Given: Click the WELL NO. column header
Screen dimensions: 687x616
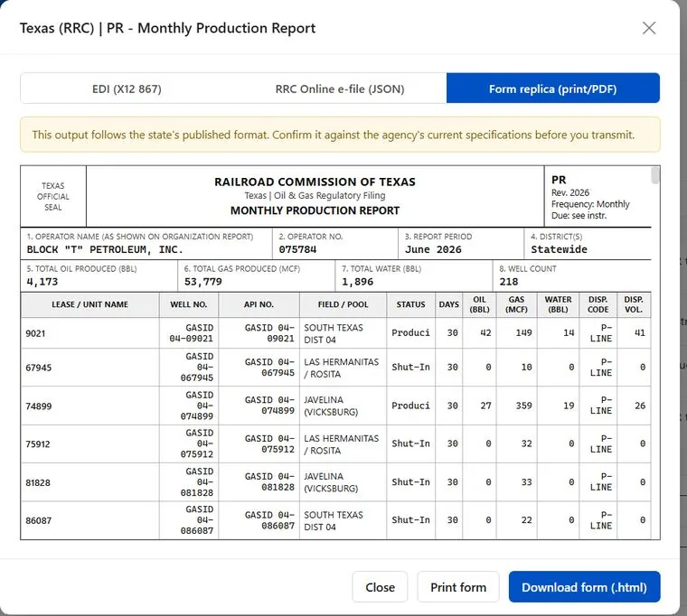Looking at the screenshot, I should click(188, 304).
